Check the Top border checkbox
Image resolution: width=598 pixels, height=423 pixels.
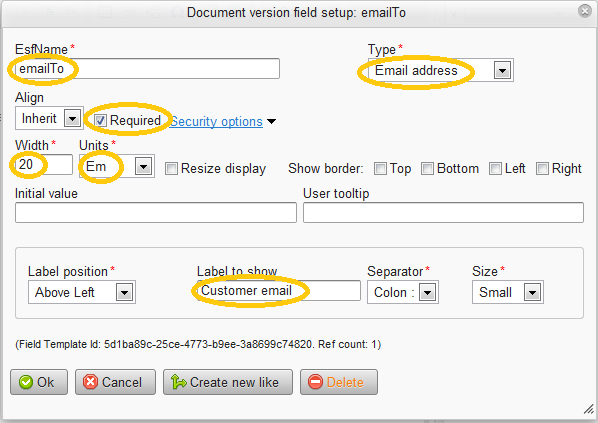pyautogui.click(x=380, y=169)
